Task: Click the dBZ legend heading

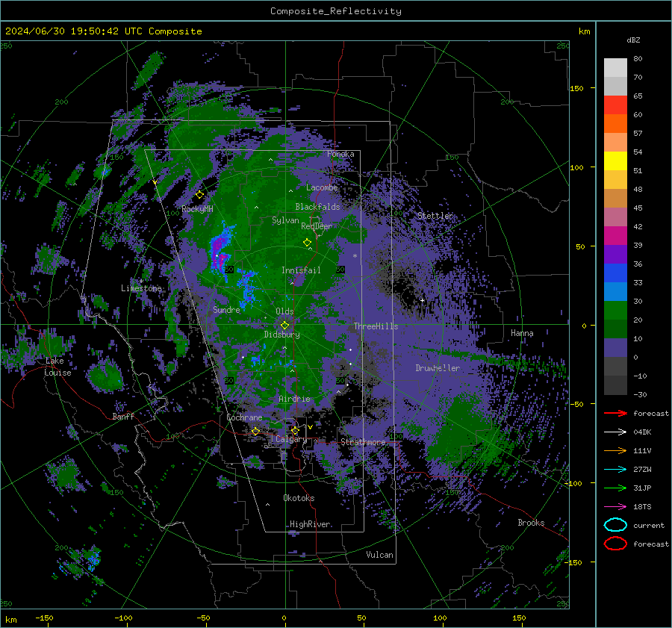Action: click(633, 40)
